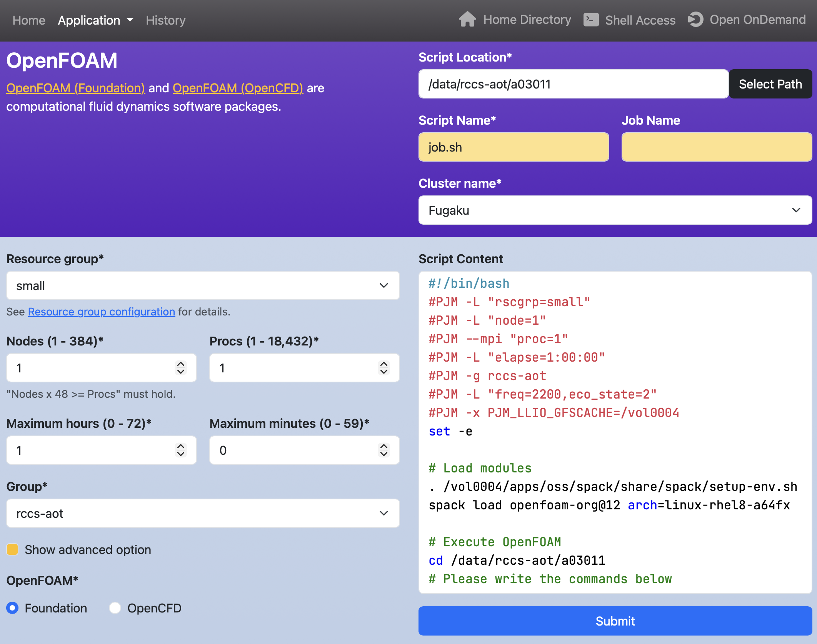Click inside the Procs number field

[304, 368]
